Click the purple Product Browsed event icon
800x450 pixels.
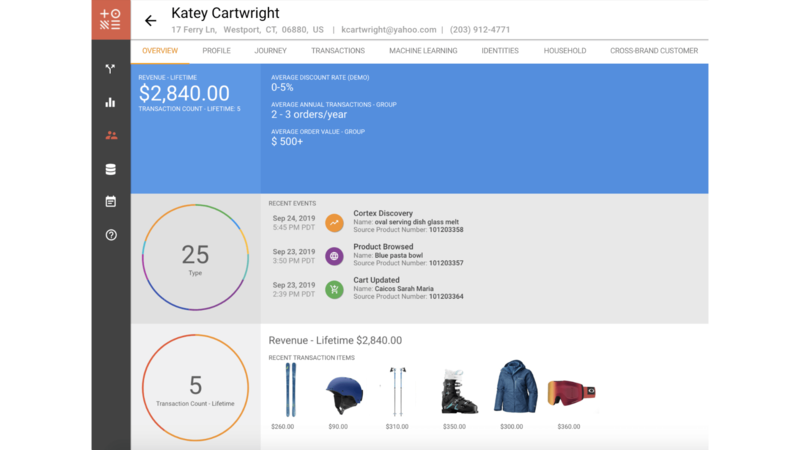click(x=334, y=256)
